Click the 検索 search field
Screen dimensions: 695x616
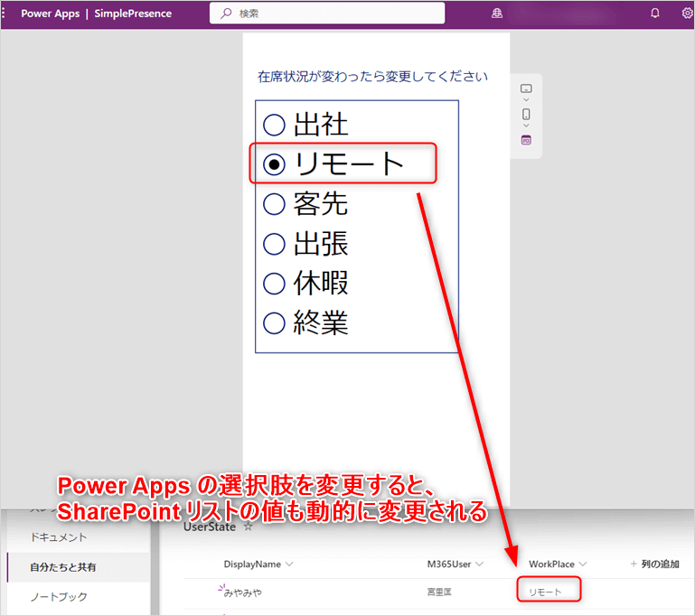(327, 14)
